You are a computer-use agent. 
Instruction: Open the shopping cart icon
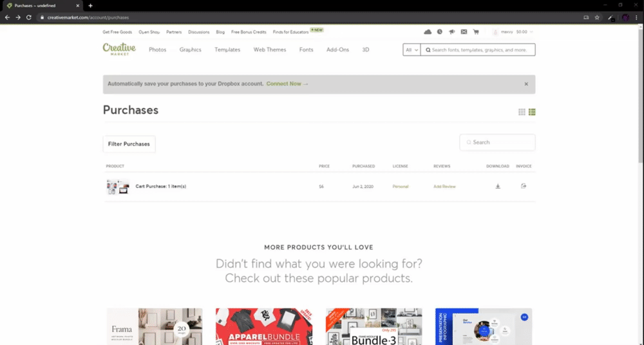[x=476, y=32]
